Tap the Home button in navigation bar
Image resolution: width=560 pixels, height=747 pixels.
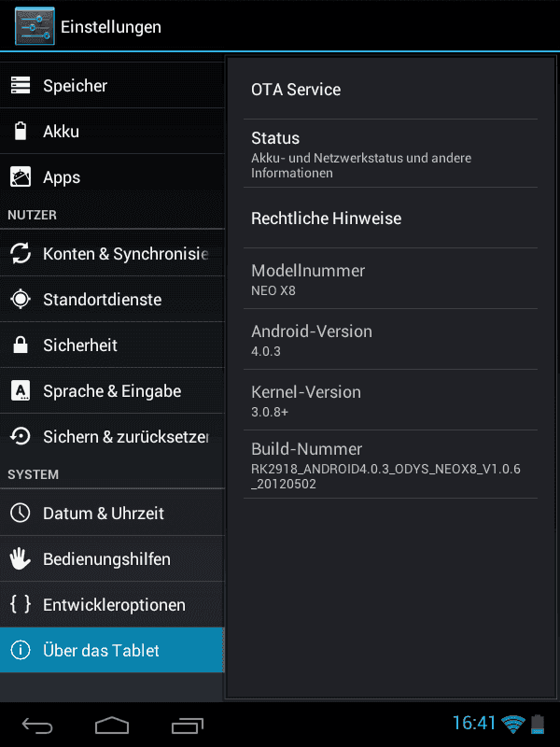pyautogui.click(x=112, y=726)
